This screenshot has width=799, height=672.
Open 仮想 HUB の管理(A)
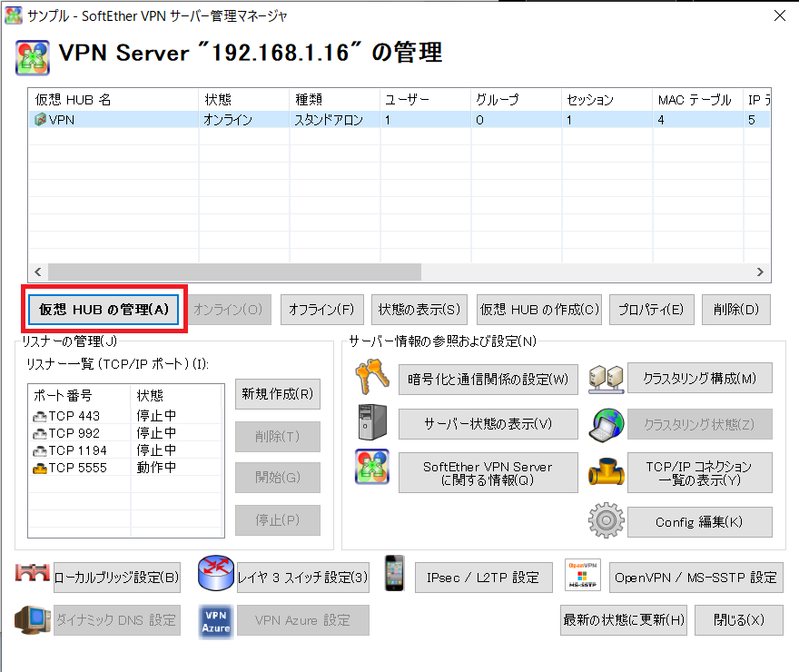pyautogui.click(x=104, y=310)
